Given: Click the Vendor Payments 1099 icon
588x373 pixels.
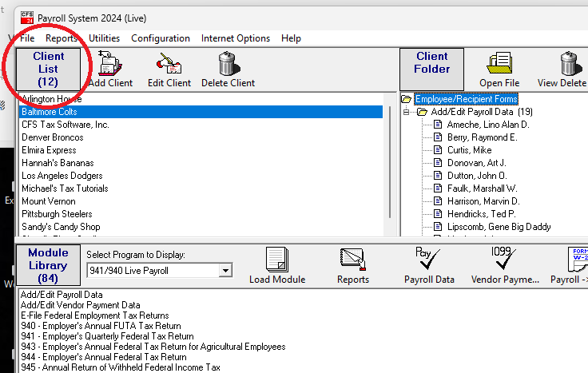Looking at the screenshot, I should coord(503,258).
